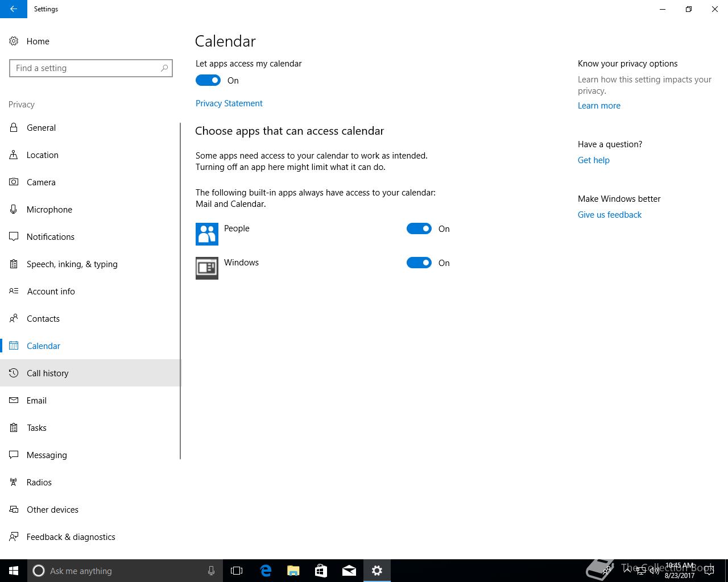This screenshot has width=728, height=582.
Task: Click the sidebar vertical scrollbar
Action: tap(180, 291)
